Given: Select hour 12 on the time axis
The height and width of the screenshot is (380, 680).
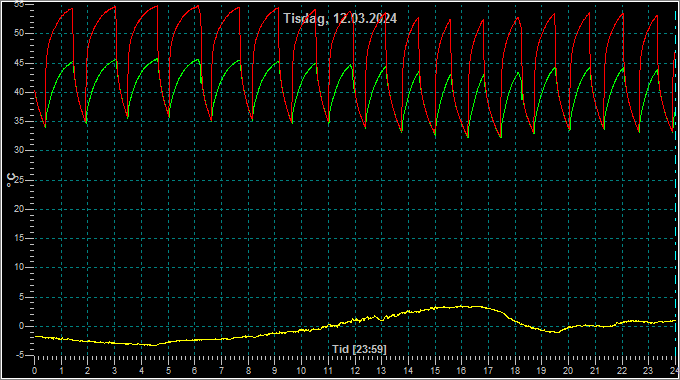Looking at the screenshot, I should 355,371.
